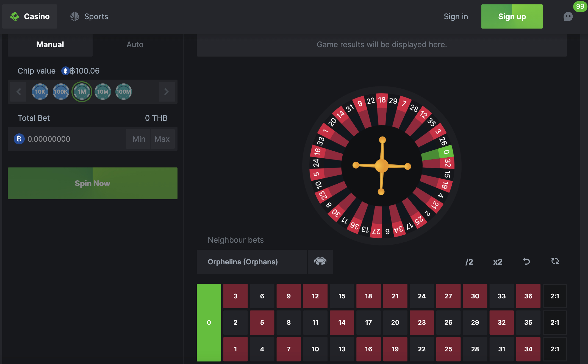The image size is (588, 364).
Task: Click the racetrack neighbour bets icon
Action: click(x=320, y=262)
